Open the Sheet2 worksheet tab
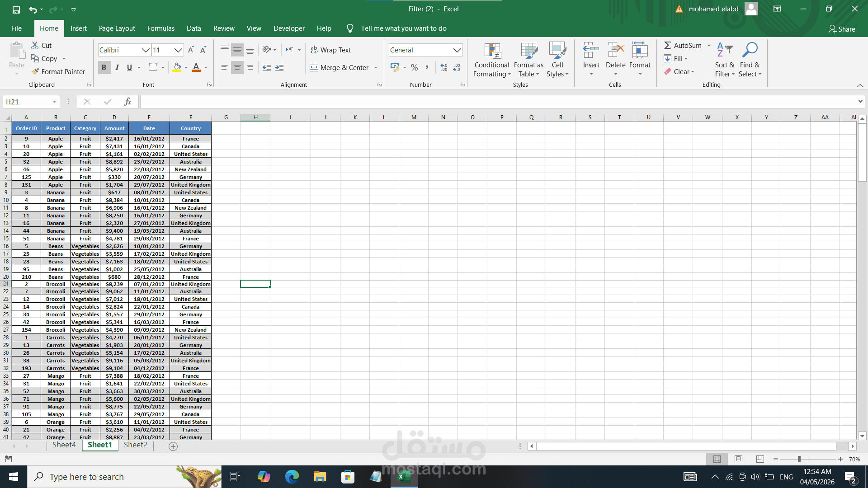This screenshot has height=488, width=868. (x=136, y=445)
